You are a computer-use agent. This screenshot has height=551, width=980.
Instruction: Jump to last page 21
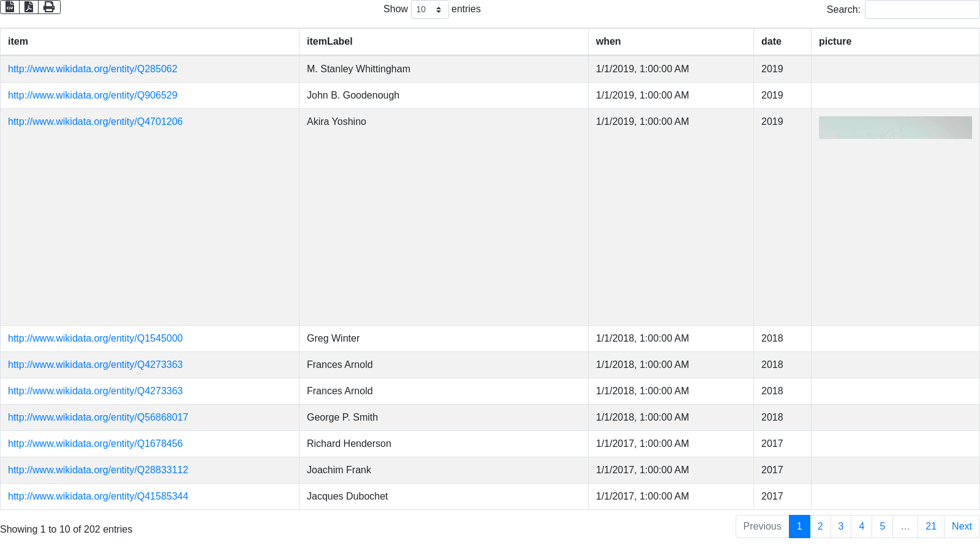(x=930, y=527)
